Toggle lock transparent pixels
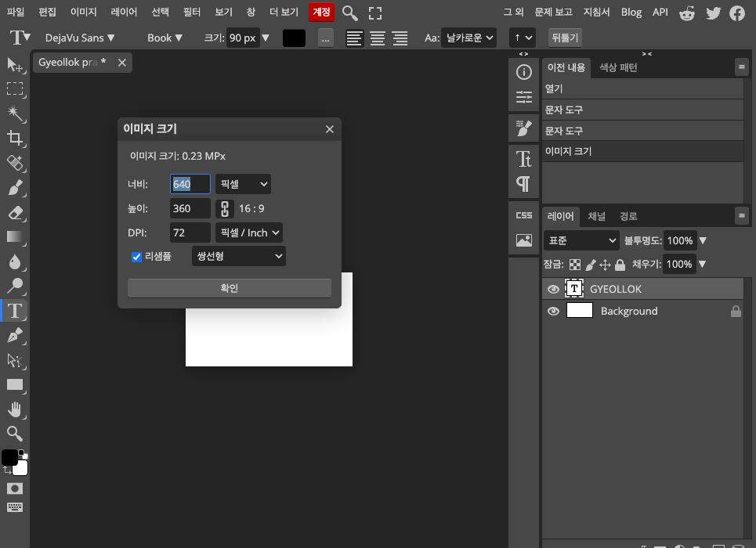 [575, 265]
